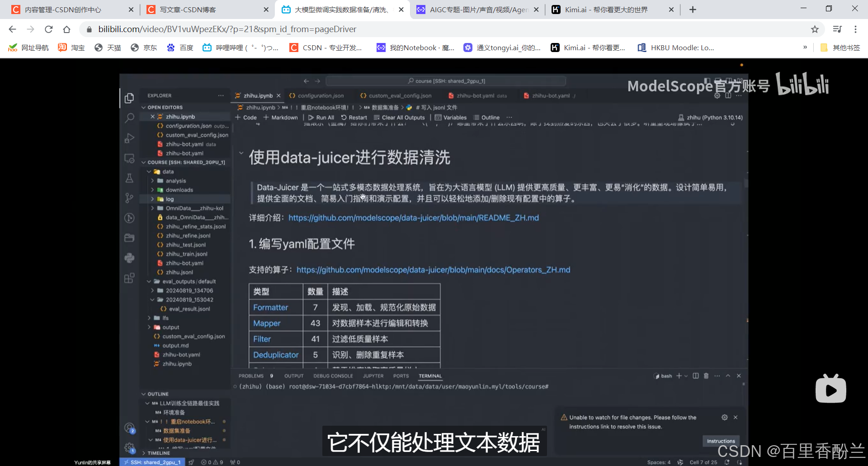Screen dimensions: 868x466
Task: Bookmark this page with the star icon
Action: coord(815,29)
